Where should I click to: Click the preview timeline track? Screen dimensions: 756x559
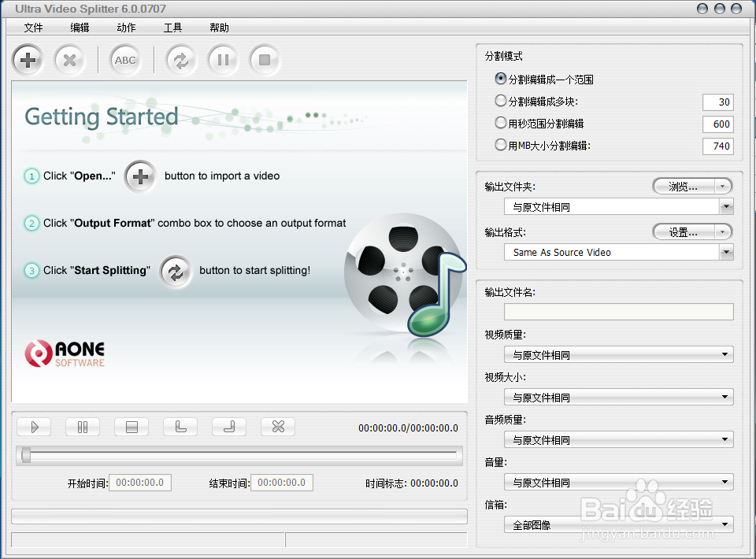tap(239, 455)
